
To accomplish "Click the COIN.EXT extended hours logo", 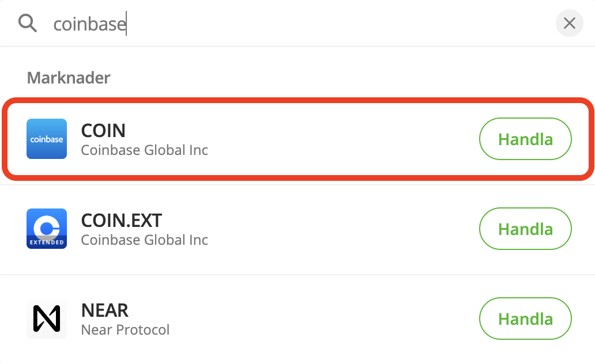I will point(47,229).
